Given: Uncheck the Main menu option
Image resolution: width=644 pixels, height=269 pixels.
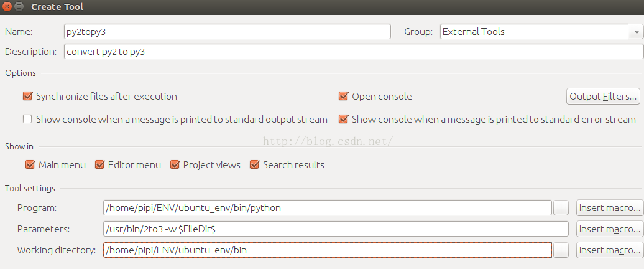Looking at the screenshot, I should tap(30, 165).
